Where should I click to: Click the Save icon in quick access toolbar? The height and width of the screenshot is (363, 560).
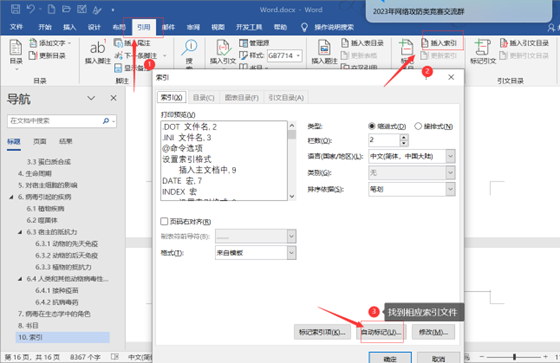15,9
